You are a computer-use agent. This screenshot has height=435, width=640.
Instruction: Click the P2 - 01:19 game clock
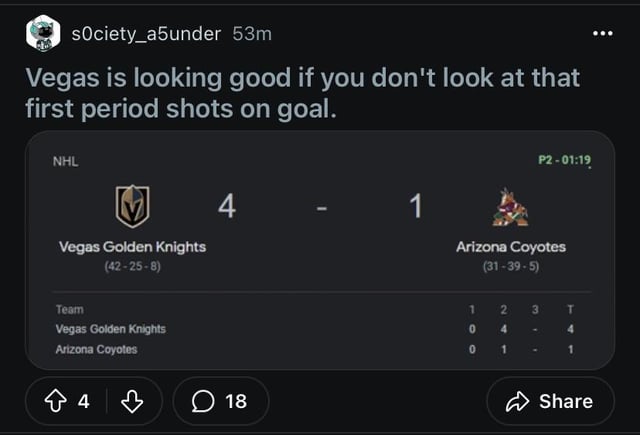pos(564,160)
